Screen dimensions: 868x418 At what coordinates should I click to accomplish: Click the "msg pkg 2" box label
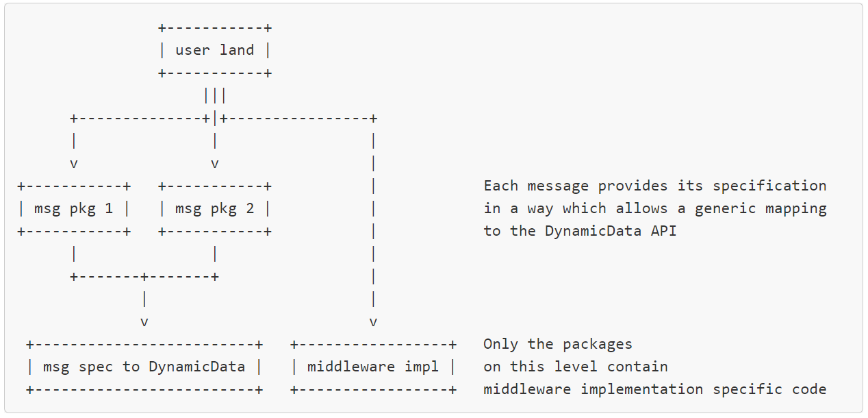tap(214, 208)
